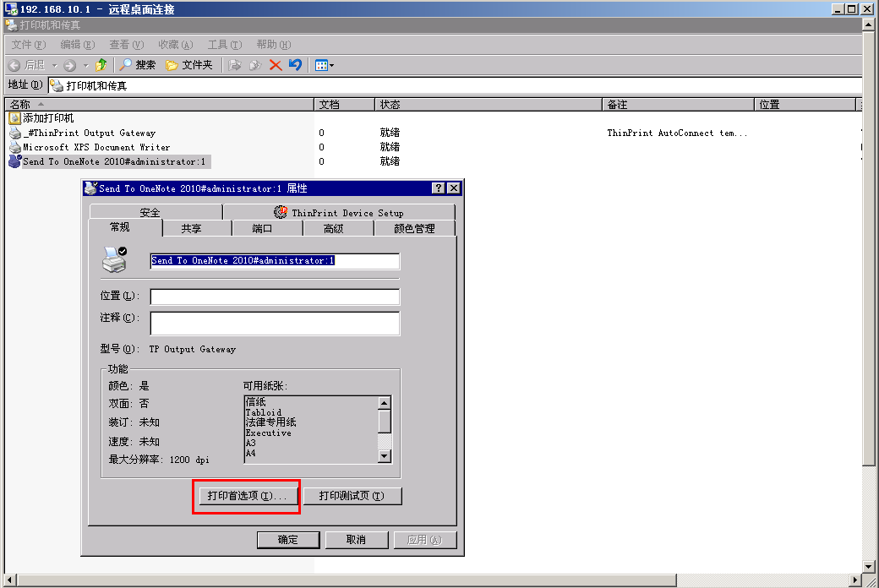
Task: Select 法律专用纸 in paper list
Action: click(270, 422)
